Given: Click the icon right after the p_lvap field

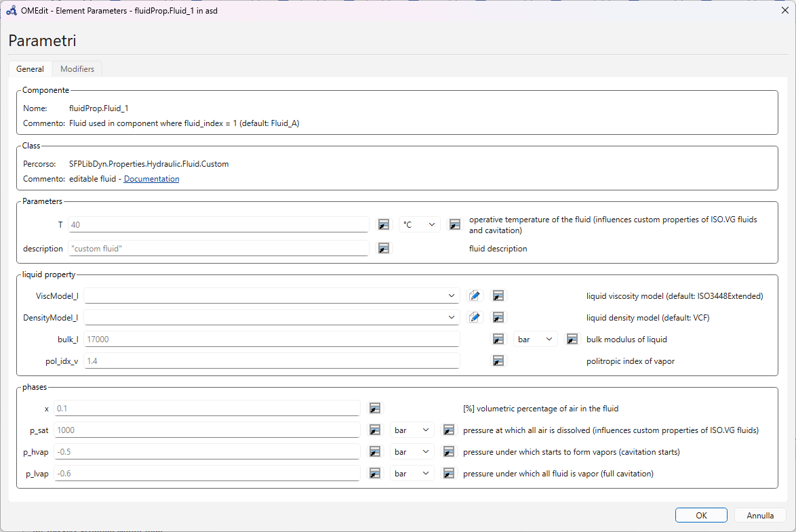Looking at the screenshot, I should click(375, 474).
